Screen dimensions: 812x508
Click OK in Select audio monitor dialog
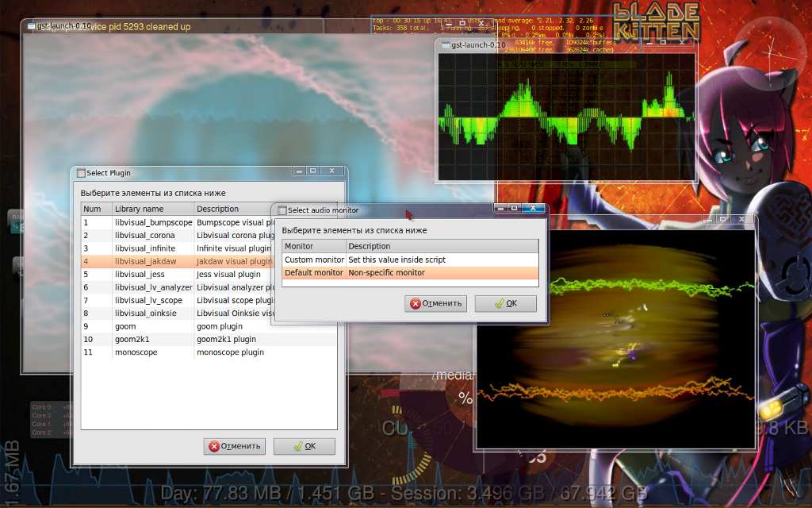point(505,303)
